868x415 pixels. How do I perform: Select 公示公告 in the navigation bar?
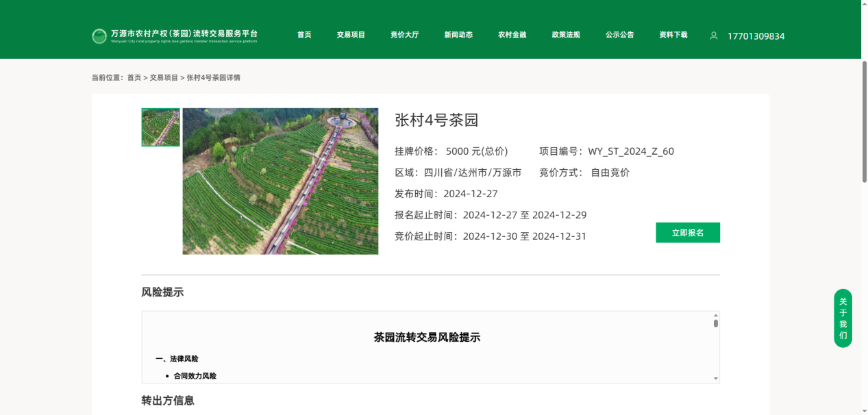point(619,35)
